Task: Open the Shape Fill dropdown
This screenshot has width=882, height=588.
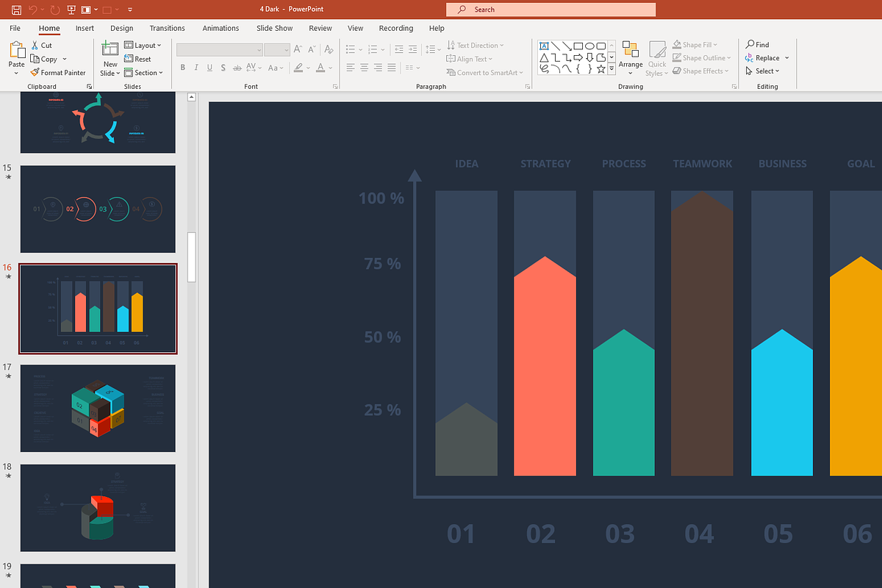Action: 695,45
